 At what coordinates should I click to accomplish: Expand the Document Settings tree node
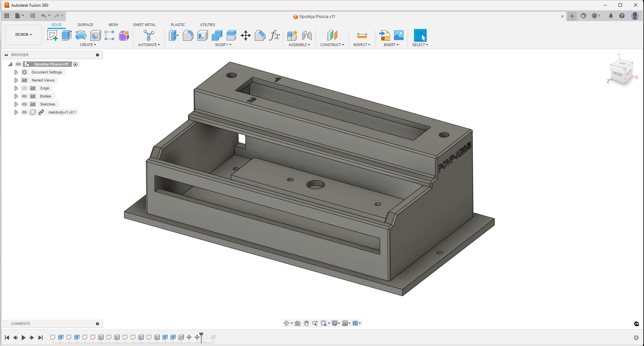pyautogui.click(x=16, y=72)
